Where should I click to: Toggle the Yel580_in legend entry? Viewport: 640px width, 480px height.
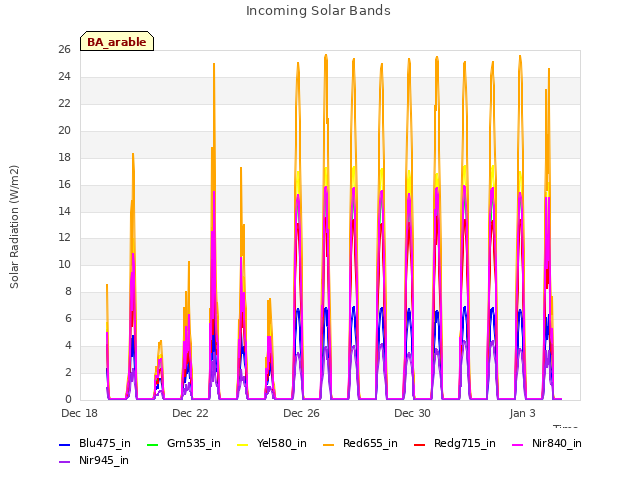272,444
